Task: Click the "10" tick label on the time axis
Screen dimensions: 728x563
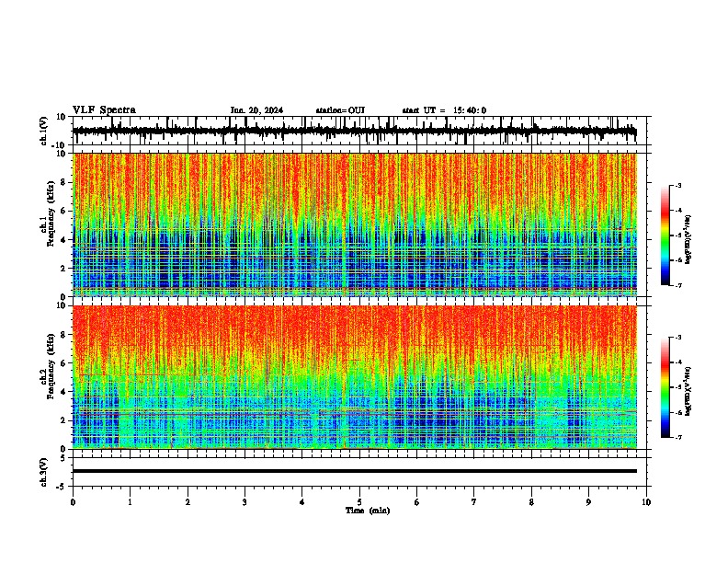Action: [646, 502]
